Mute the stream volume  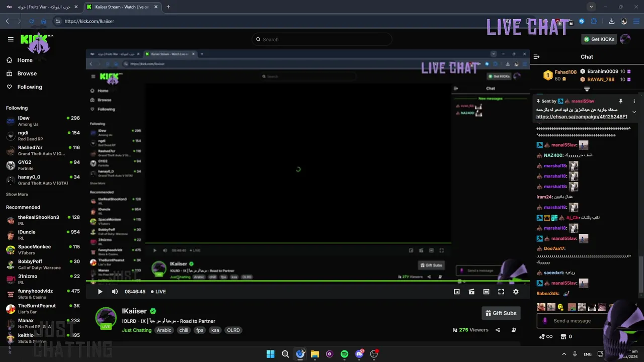[115, 292]
